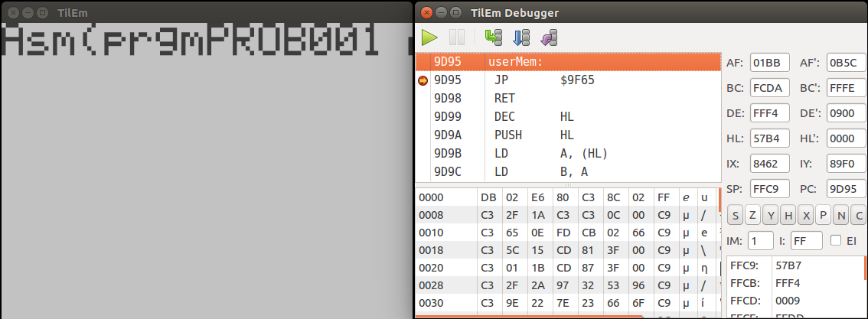Toggle the H flag button

click(788, 216)
